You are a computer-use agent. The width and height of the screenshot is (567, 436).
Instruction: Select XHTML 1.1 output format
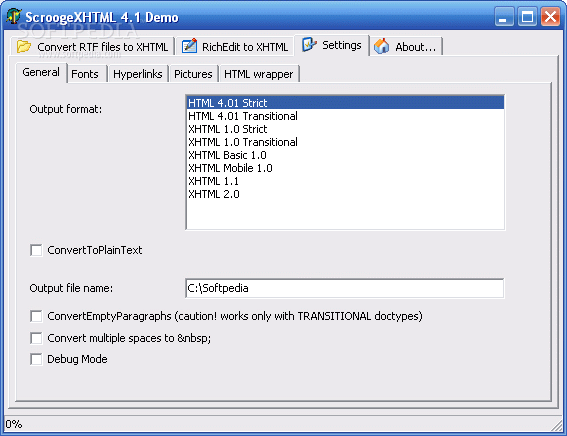(x=345, y=181)
